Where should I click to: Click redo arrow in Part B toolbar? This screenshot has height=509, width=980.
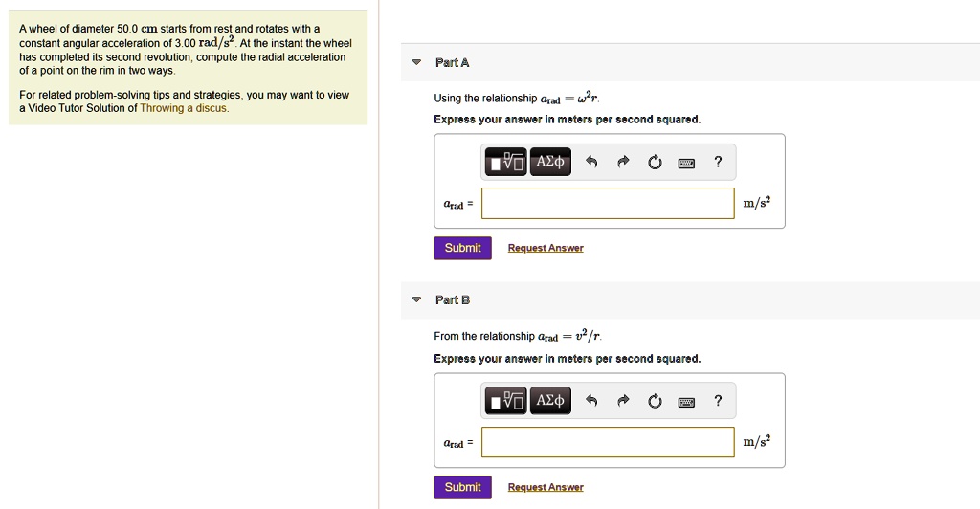click(623, 402)
